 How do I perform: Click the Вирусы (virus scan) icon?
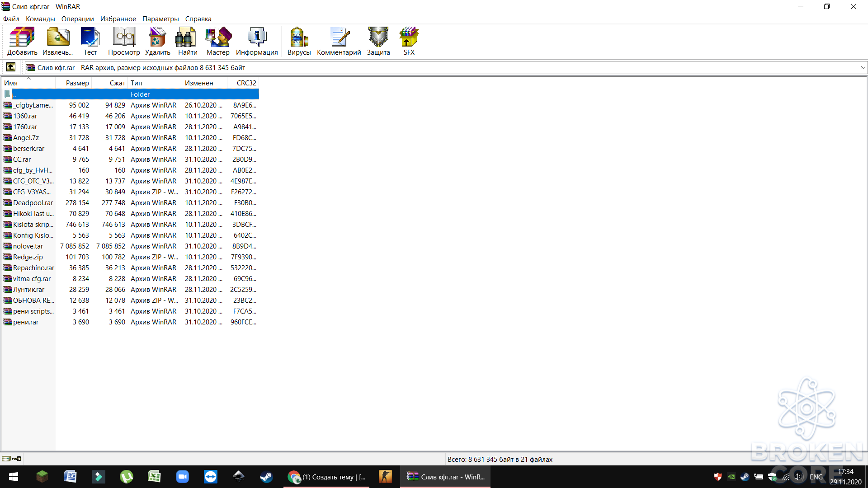(x=299, y=41)
